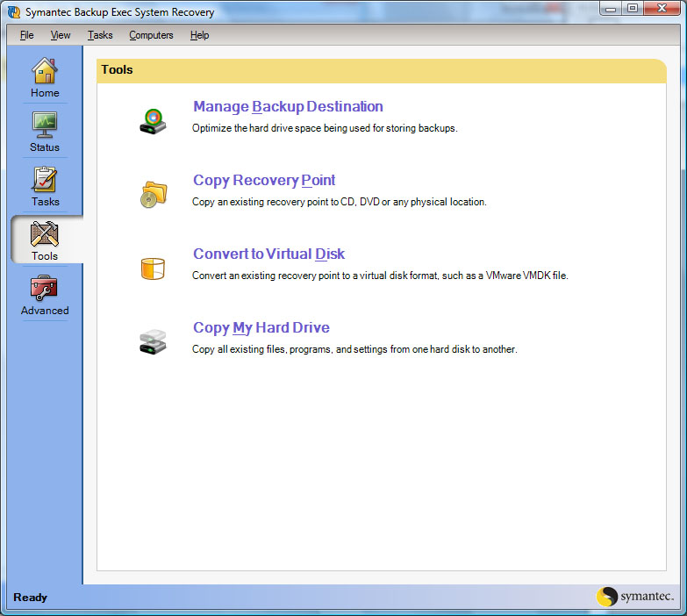Click the Copy Recovery Point folder icon
This screenshot has height=616, width=687.
pos(154,195)
